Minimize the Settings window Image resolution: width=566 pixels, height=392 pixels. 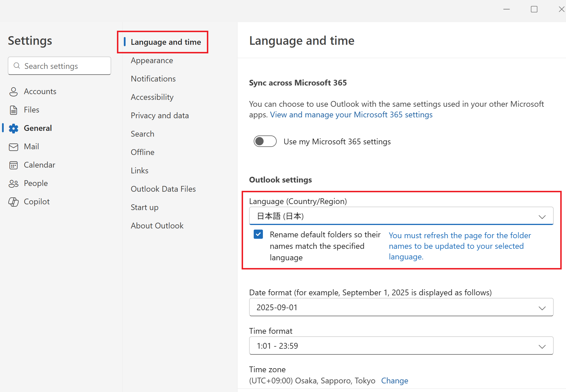tap(507, 9)
